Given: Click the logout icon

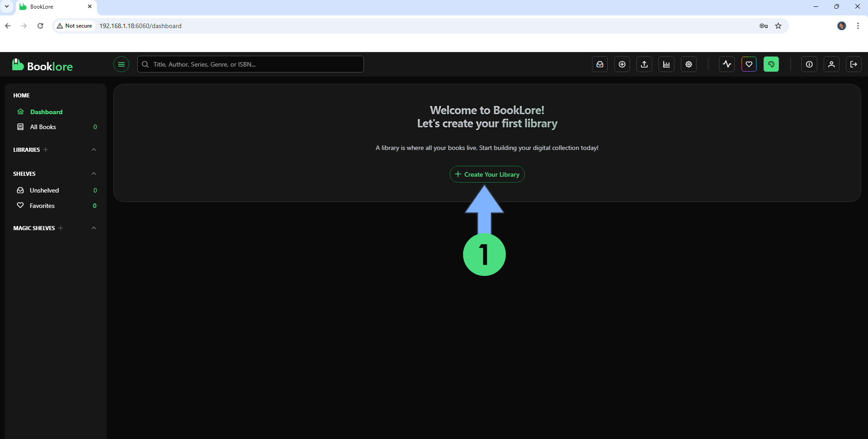Looking at the screenshot, I should (x=853, y=64).
